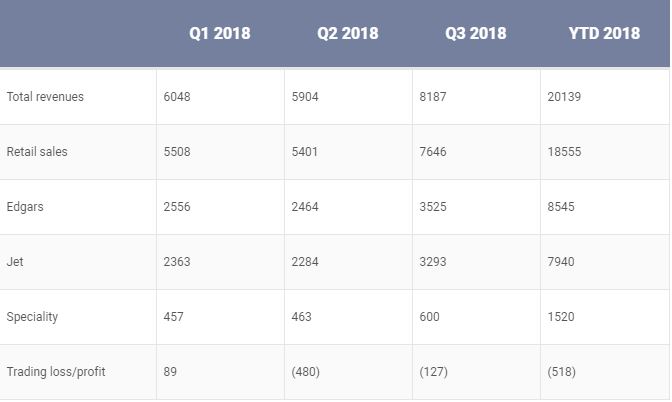Click YTD Total revenues value 20139
This screenshot has width=672, height=402.
click(x=564, y=97)
